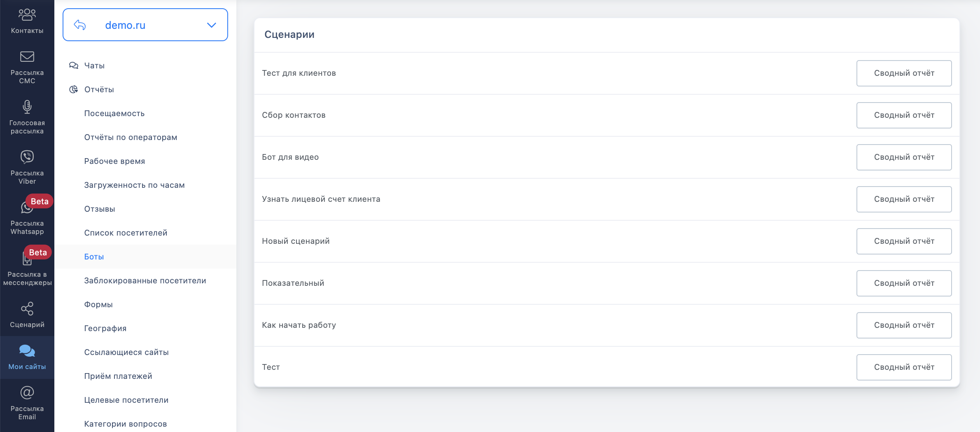The width and height of the screenshot is (980, 432).
Task: Open Заблокированные посетители page
Action: pos(145,280)
